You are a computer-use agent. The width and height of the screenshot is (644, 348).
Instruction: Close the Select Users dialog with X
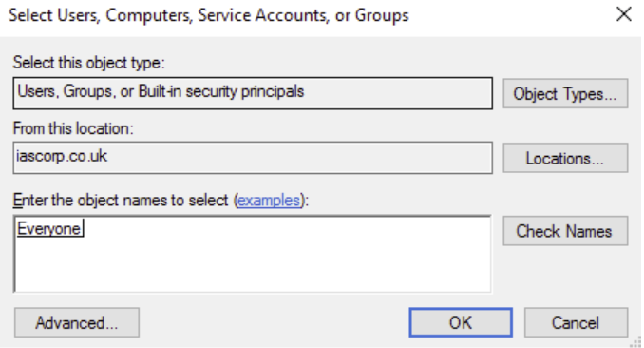[x=623, y=14]
